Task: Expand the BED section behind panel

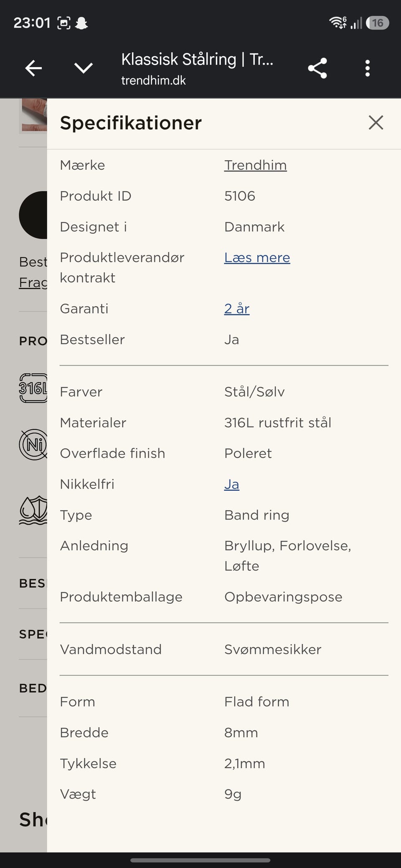Action: 33,688
